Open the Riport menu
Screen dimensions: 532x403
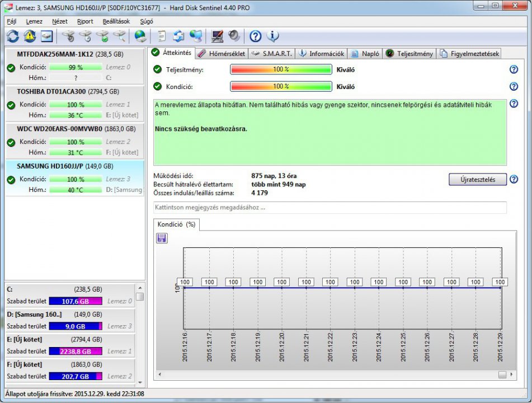(85, 21)
